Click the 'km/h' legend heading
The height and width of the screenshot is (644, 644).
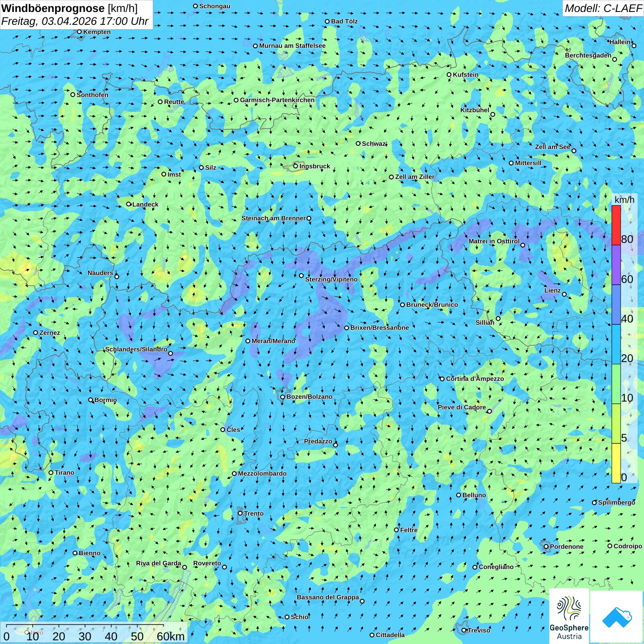(x=624, y=200)
